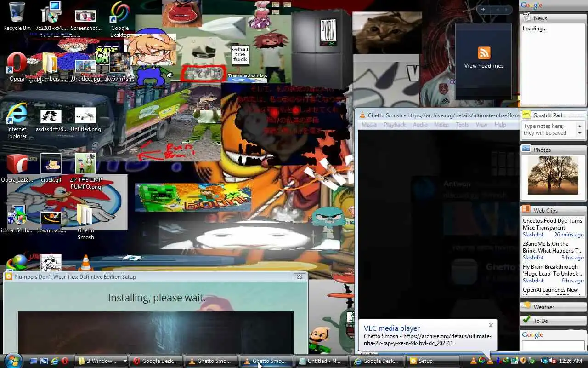
Task: Type in the Scratch Pad notes field
Action: [550, 130]
